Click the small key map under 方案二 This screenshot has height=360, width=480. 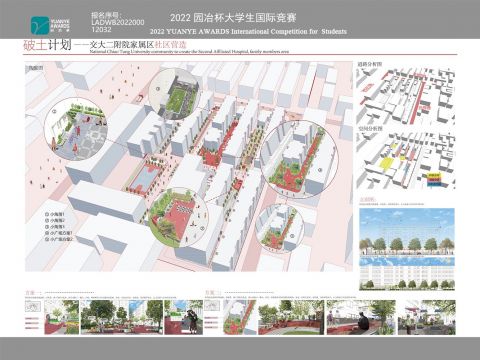pos(212,306)
